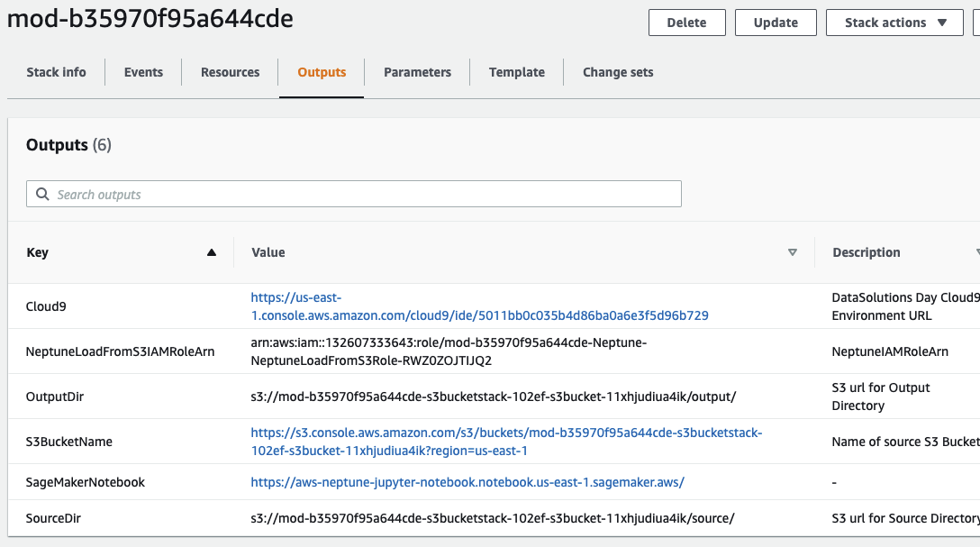Open the Events tab
This screenshot has width=980, height=547.
[143, 72]
